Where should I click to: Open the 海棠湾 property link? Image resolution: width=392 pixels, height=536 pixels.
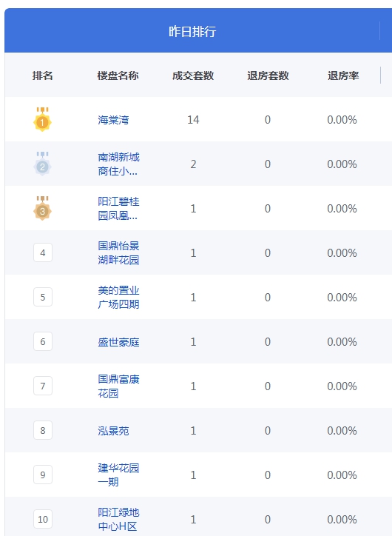tap(113, 120)
